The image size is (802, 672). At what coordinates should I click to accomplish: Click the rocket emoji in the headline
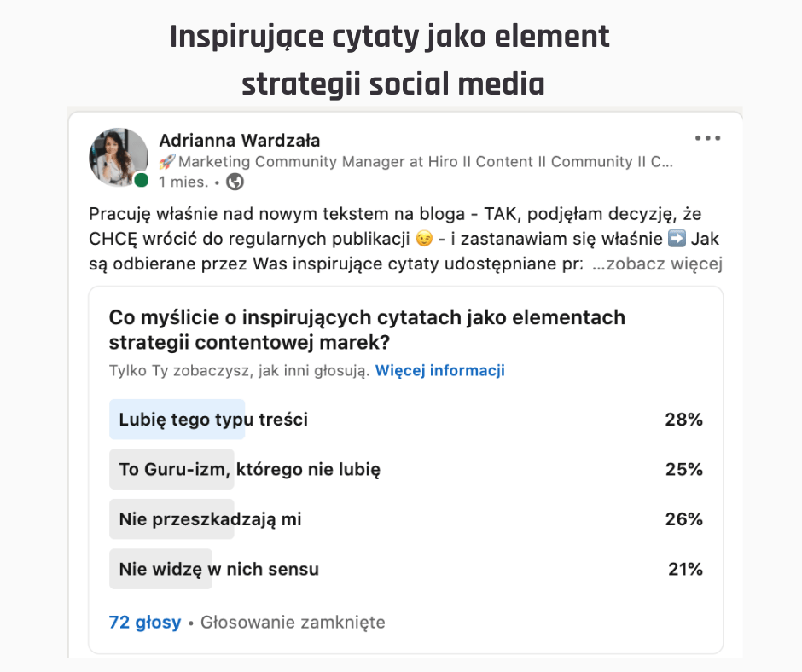(167, 161)
